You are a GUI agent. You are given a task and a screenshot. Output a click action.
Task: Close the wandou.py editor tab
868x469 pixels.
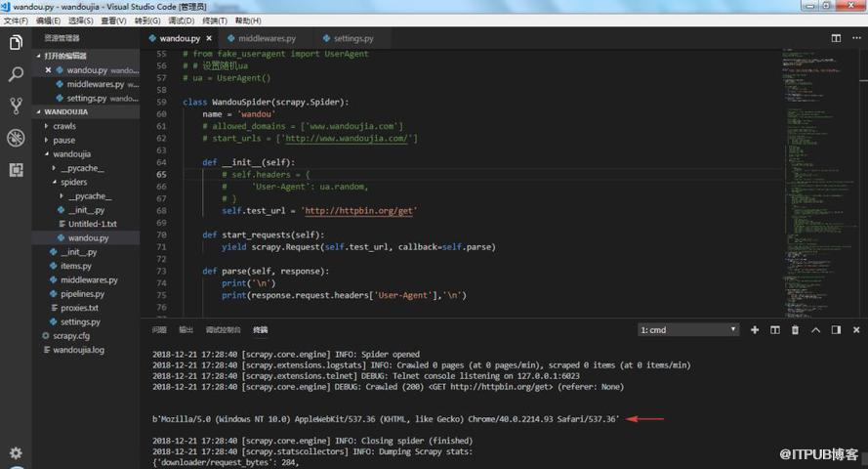(209, 39)
